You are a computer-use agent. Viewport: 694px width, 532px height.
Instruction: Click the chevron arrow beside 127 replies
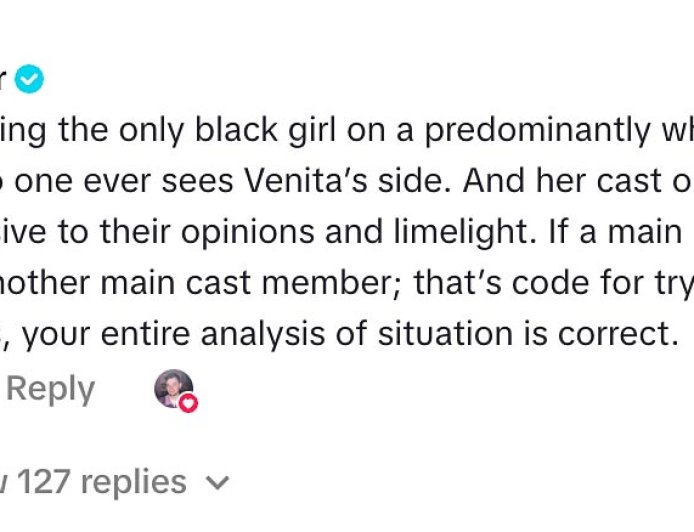(217, 484)
